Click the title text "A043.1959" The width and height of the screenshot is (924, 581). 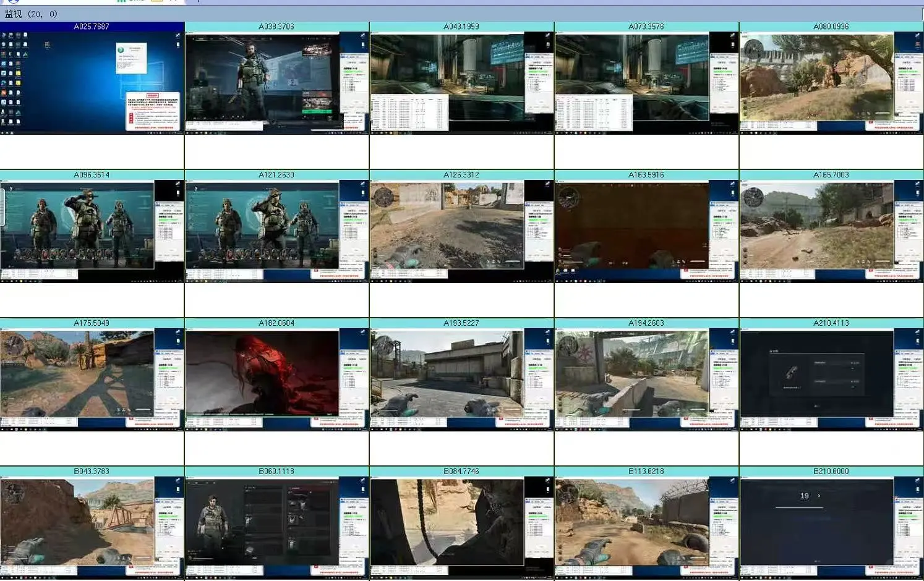click(x=461, y=27)
